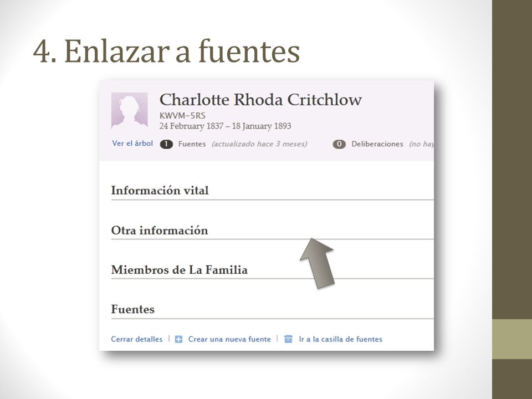Select the name 'Charlotte Rhoda Critchlow'

(260, 100)
